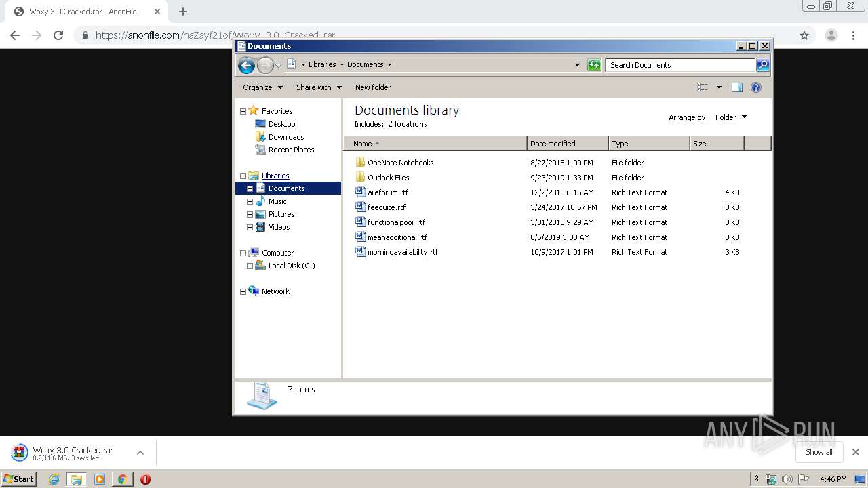
Task: Select Downloads in Favorites
Action: click(x=285, y=137)
